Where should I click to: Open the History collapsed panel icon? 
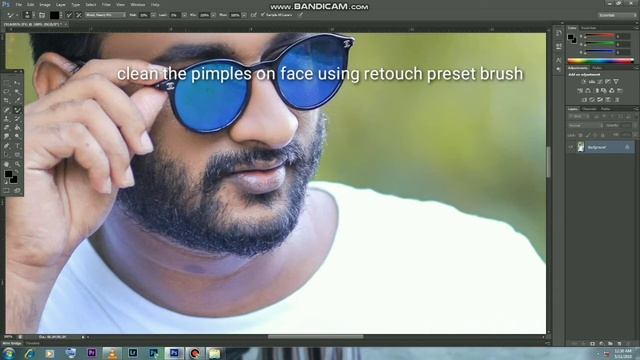pyautogui.click(x=559, y=34)
